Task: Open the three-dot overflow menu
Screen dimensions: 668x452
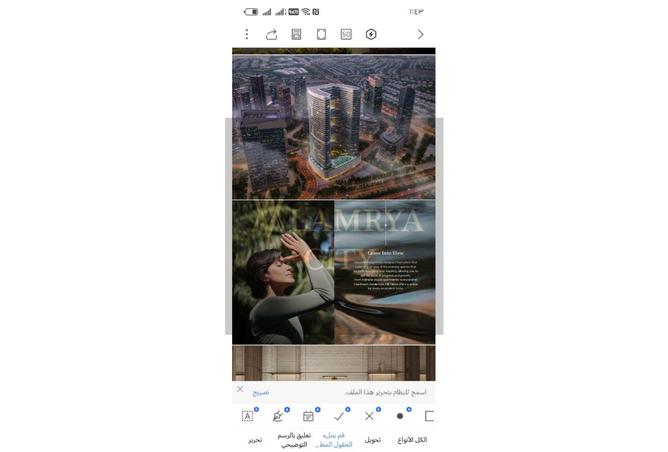Action: (247, 34)
